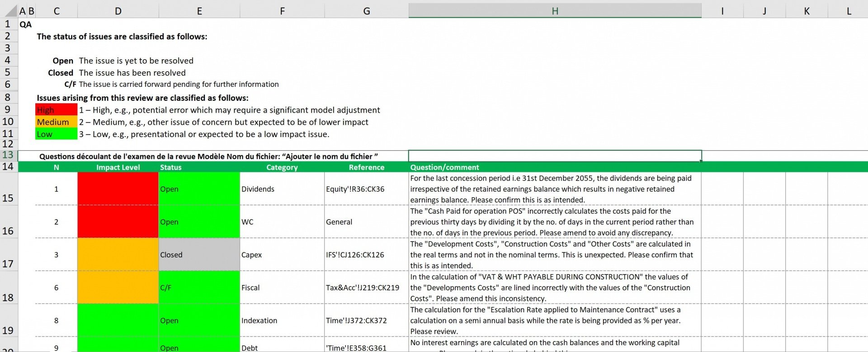The height and width of the screenshot is (352, 868).
Task: Select column L header
Action: tap(848, 11)
